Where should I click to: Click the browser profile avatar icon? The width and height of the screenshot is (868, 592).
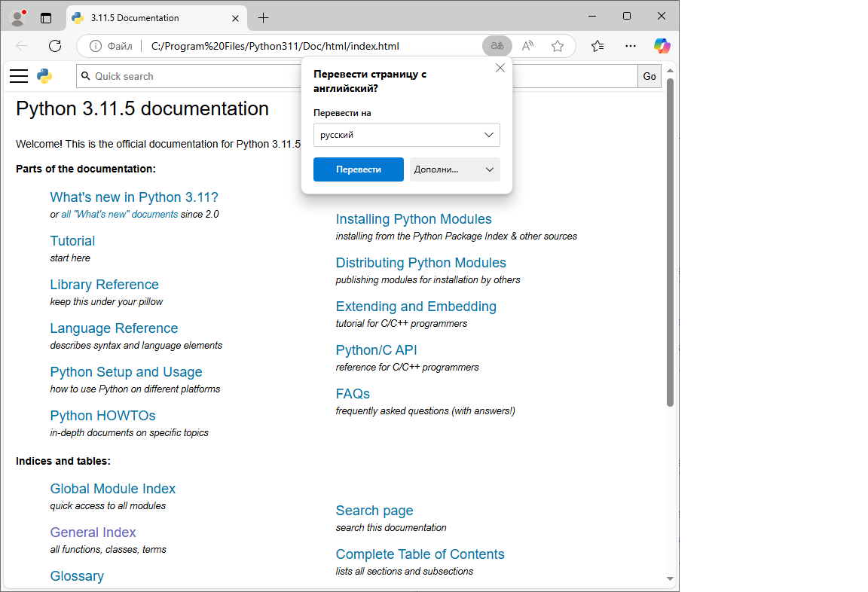pyautogui.click(x=17, y=17)
